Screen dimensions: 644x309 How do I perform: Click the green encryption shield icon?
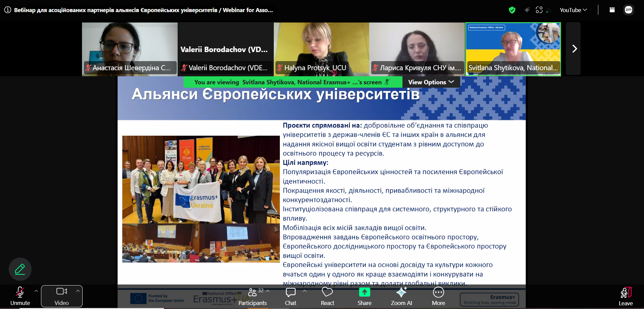[x=512, y=10]
